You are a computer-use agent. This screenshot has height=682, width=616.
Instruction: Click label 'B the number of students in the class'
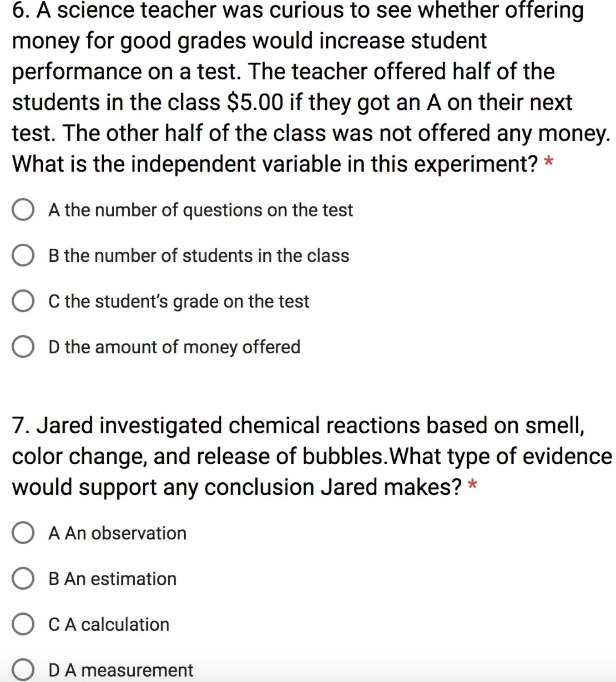[x=199, y=256]
